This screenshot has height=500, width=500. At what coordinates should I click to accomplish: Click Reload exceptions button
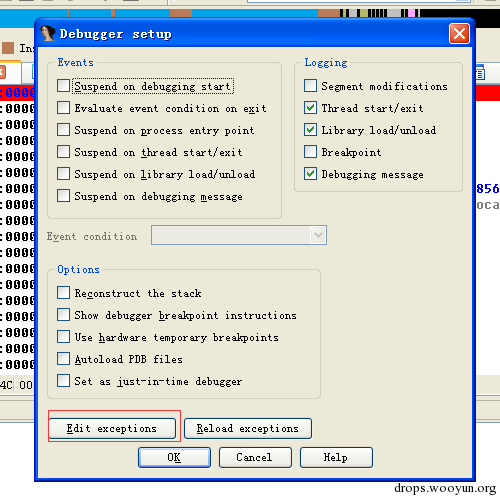248,428
